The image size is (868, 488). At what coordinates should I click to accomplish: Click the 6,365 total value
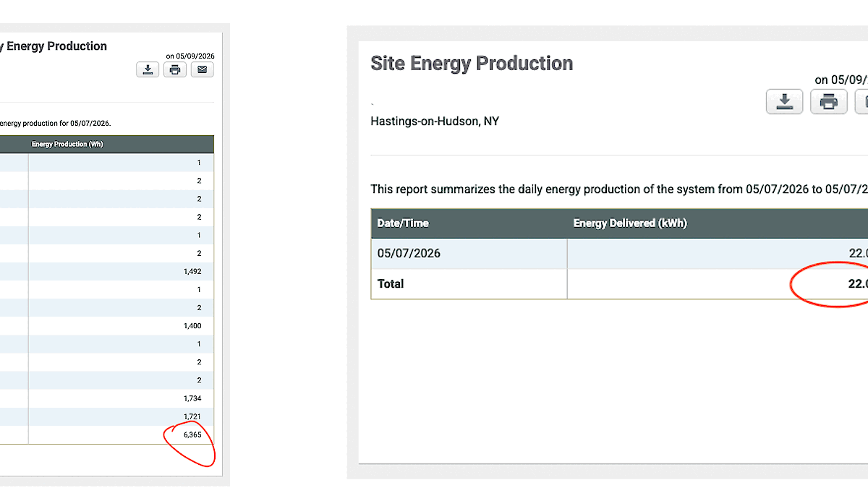(192, 435)
